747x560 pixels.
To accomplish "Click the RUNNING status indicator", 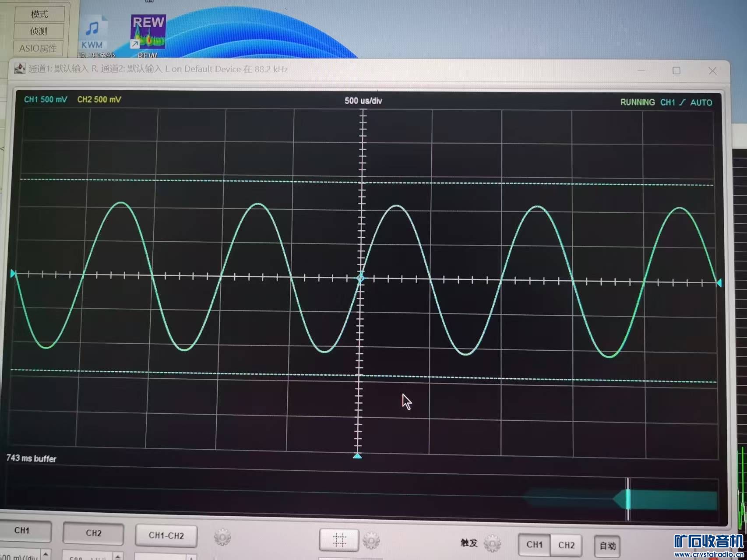I will (x=638, y=102).
